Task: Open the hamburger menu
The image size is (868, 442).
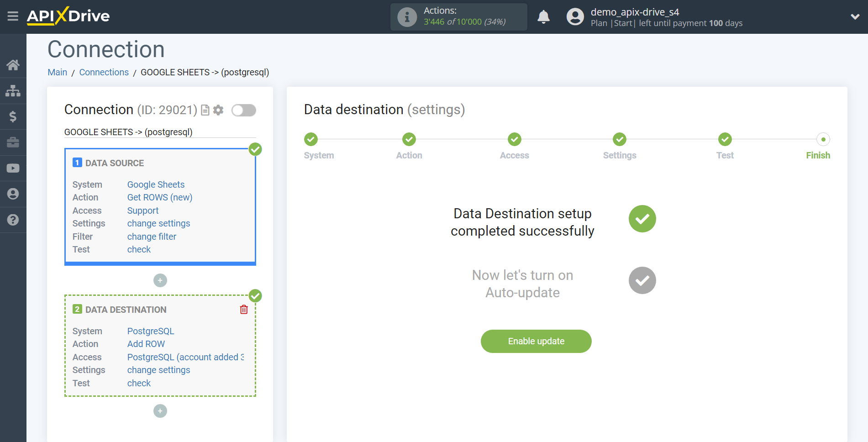Action: 13,16
